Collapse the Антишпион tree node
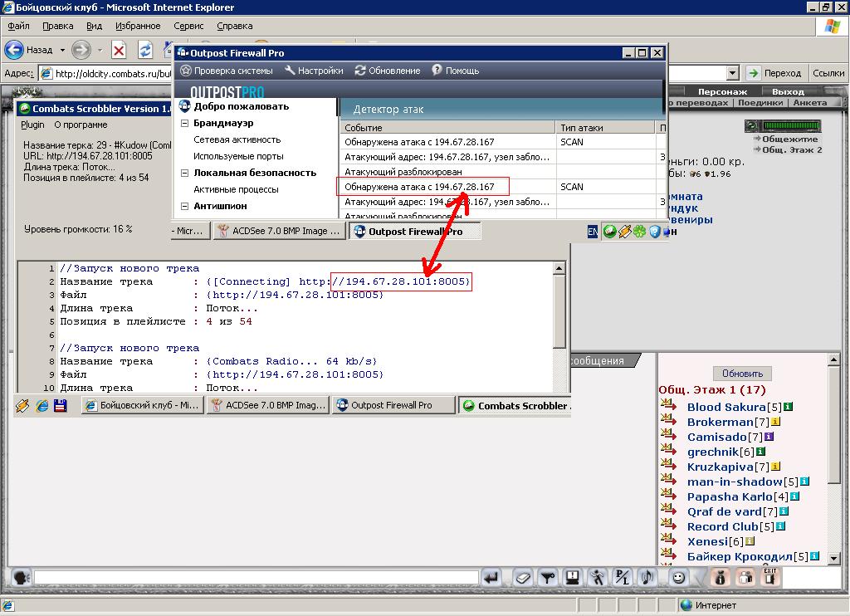Viewport: 850px width, 616px height. [184, 206]
